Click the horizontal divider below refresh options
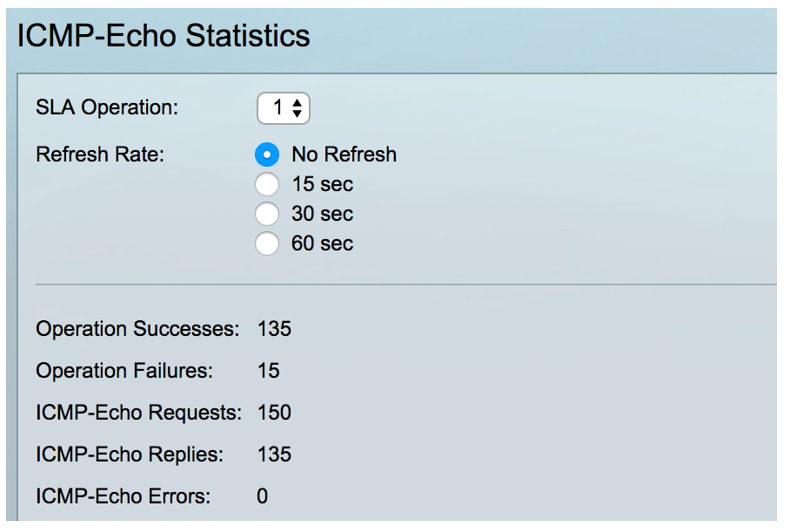Image resolution: width=787 pixels, height=528 pixels. click(x=400, y=284)
